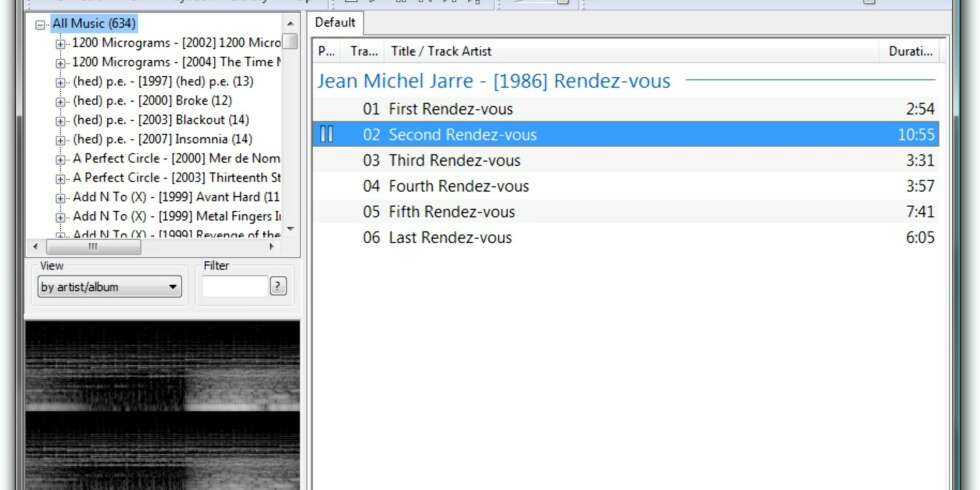Select track 05 Fifth Rendez-vous
The height and width of the screenshot is (490, 980).
point(626,212)
